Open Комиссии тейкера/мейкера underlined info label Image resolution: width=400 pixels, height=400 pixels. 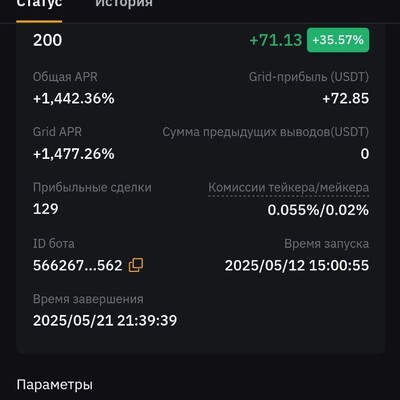(x=289, y=188)
